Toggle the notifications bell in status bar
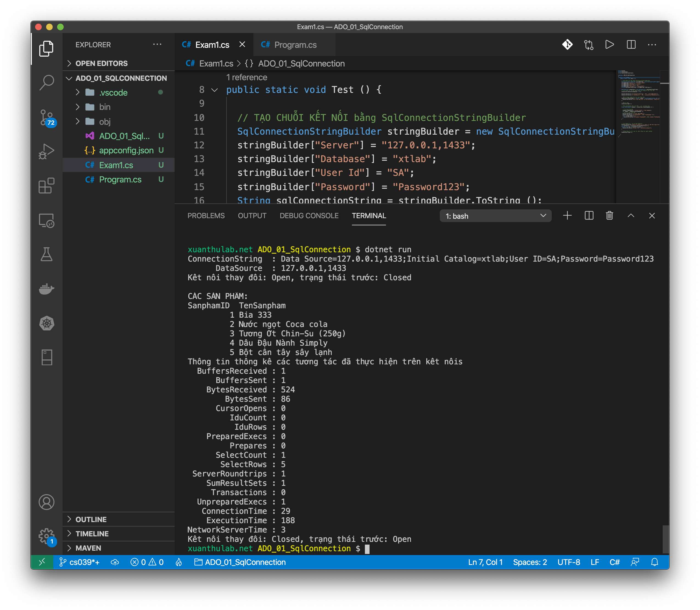Screen dimensions: 700x610 (x=654, y=562)
